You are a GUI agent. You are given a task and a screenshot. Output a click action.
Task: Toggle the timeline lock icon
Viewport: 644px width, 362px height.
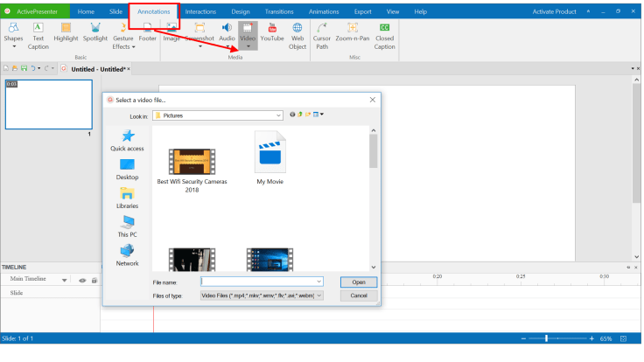[x=94, y=280]
